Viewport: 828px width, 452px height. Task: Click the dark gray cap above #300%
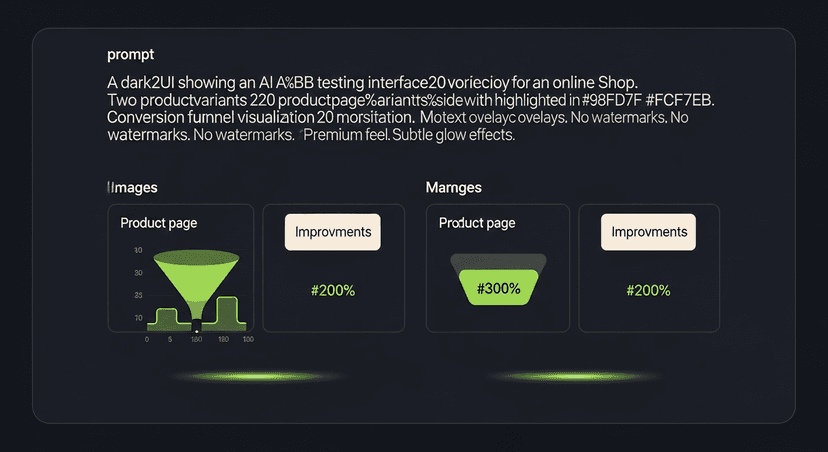pos(498,262)
